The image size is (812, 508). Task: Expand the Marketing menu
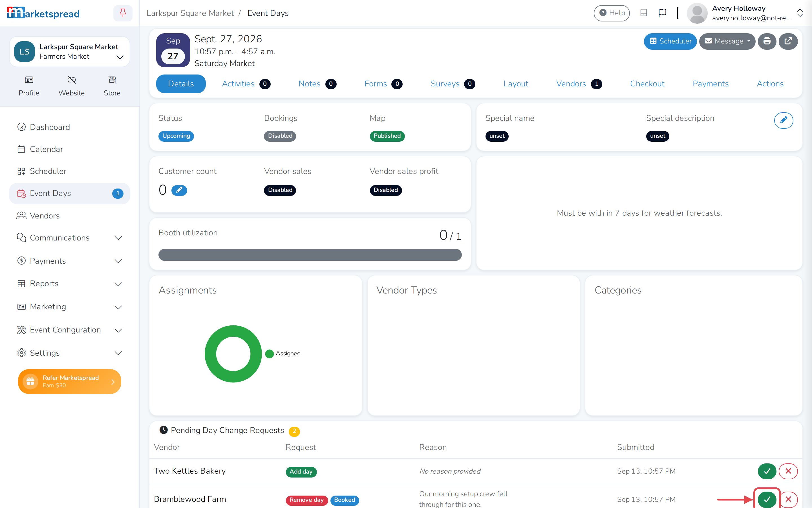pos(69,307)
